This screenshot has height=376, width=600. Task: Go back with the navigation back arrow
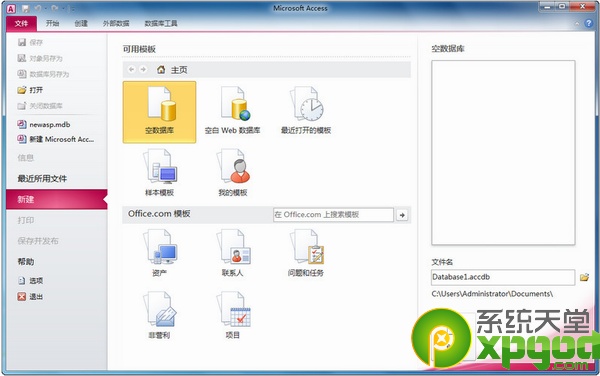pos(132,70)
